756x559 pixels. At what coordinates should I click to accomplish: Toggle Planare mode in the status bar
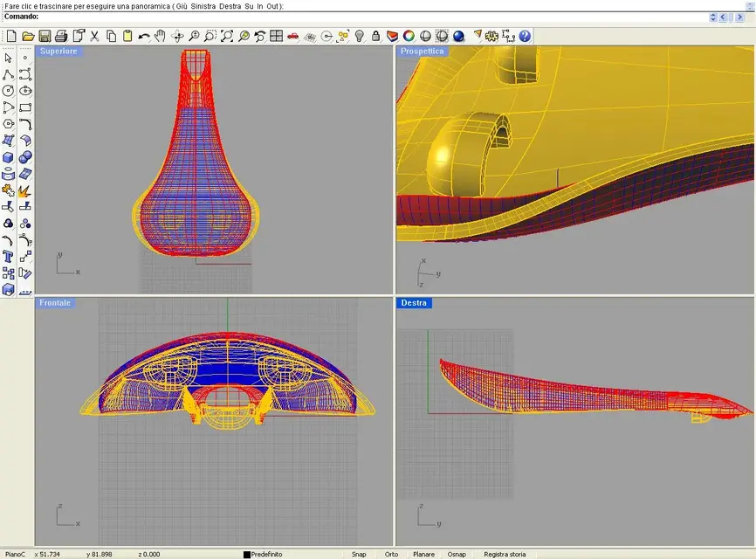pyautogui.click(x=423, y=554)
